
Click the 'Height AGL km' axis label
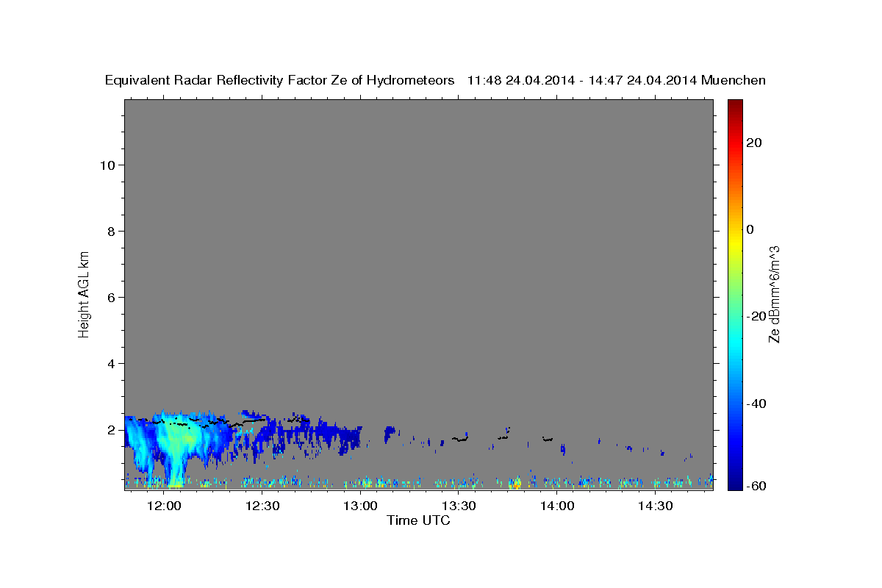pyautogui.click(x=85, y=293)
